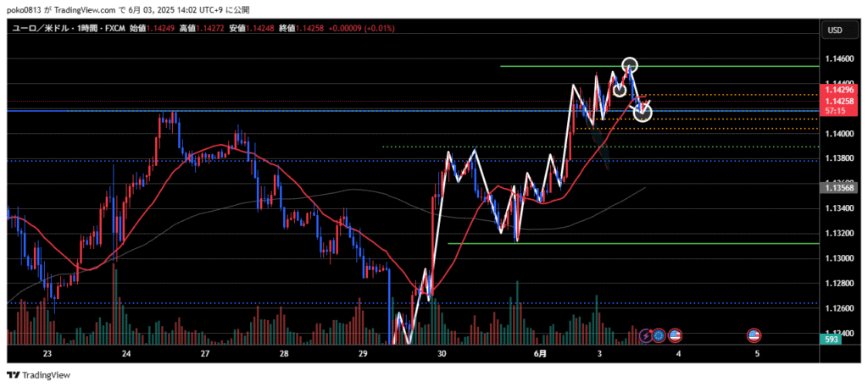868x387 pixels.
Task: Click the blue circular event icon on the time axis
Action: click(659, 336)
